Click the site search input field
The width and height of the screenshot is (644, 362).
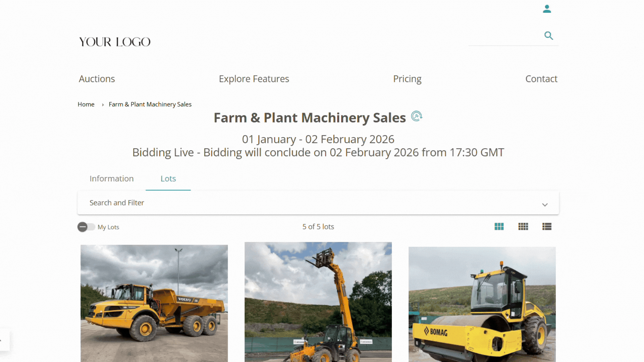(x=505, y=36)
